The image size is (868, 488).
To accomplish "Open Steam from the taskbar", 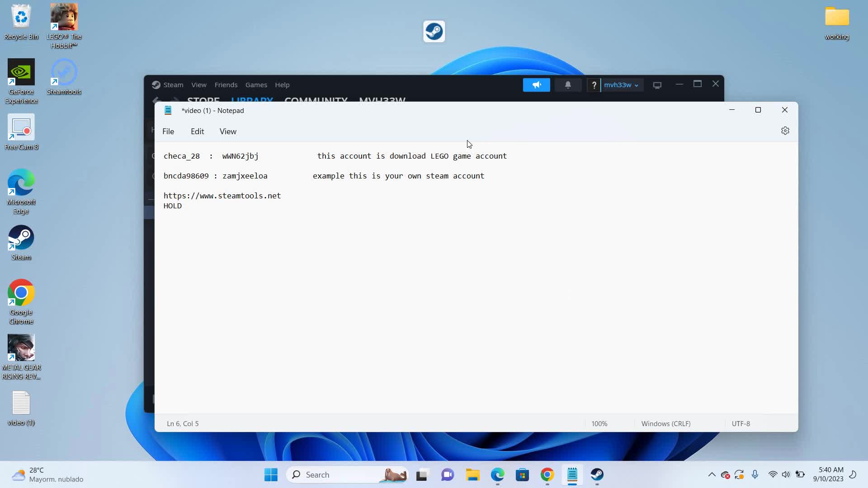I will click(x=597, y=474).
